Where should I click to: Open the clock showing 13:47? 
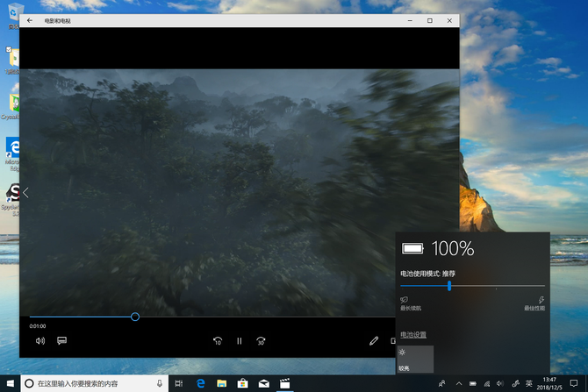[x=549, y=383]
